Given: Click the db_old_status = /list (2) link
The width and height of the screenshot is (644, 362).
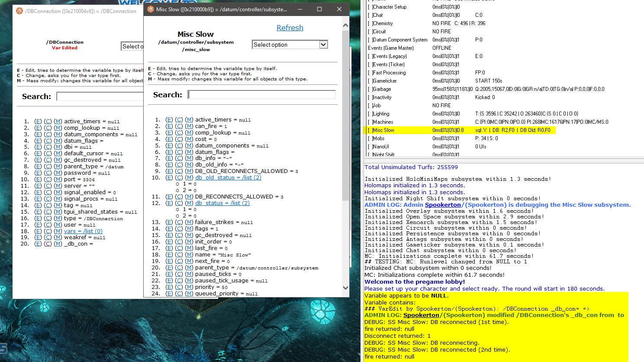Looking at the screenshot, I should 228,178.
